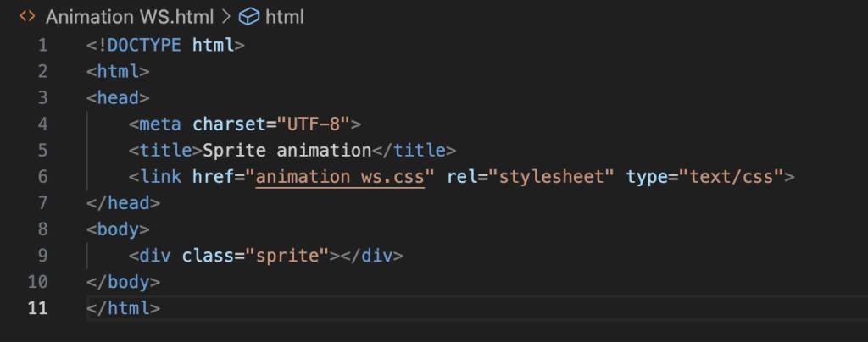Click the HTML file icon in breadcrumb
868x342 pixels.
coord(26,17)
